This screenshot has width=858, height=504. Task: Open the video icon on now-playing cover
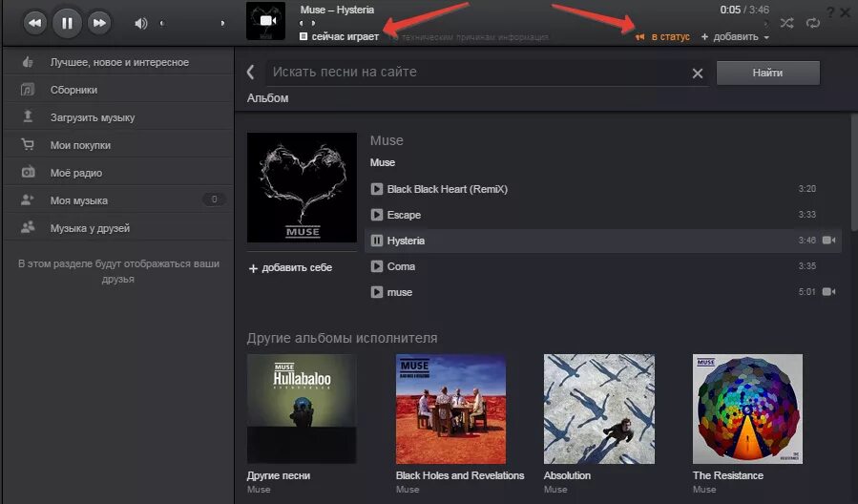point(266,21)
